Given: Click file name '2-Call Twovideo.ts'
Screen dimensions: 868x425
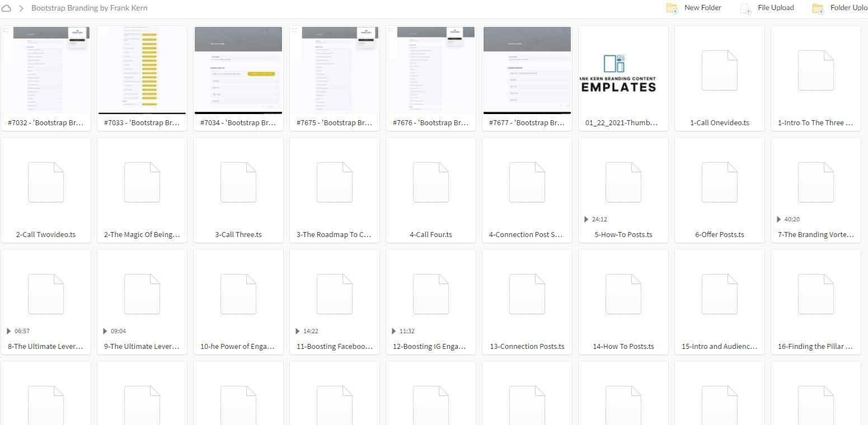Looking at the screenshot, I should click(x=46, y=234).
